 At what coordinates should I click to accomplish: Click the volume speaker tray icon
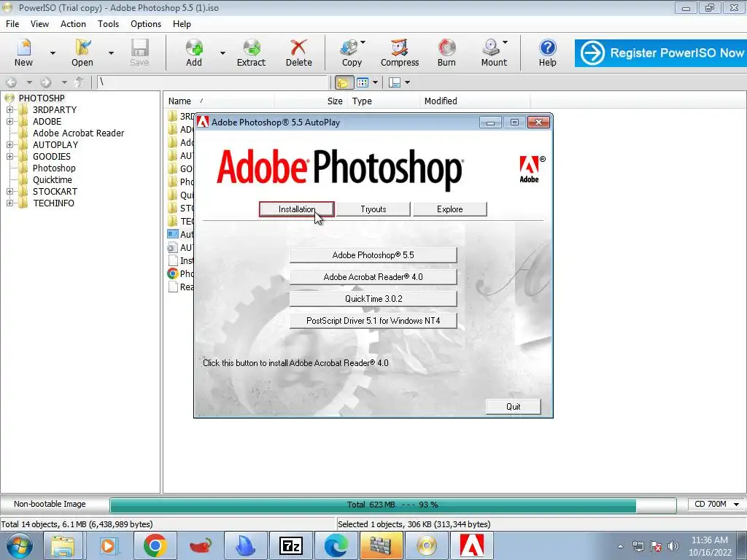click(673, 546)
